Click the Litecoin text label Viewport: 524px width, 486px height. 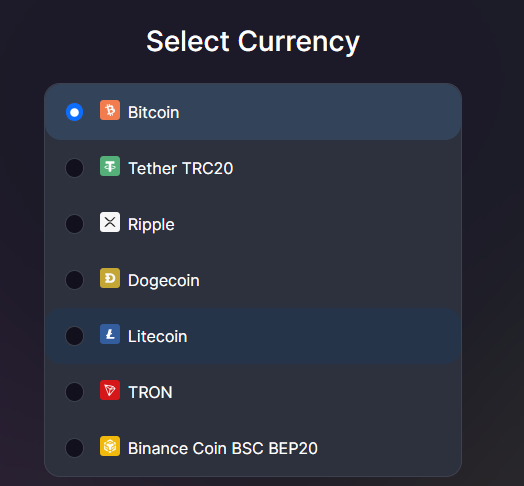(x=158, y=336)
